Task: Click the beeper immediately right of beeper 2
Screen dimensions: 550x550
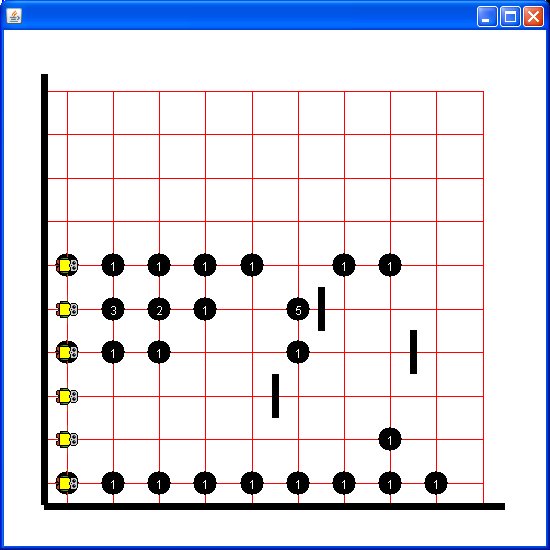Action: click(205, 309)
